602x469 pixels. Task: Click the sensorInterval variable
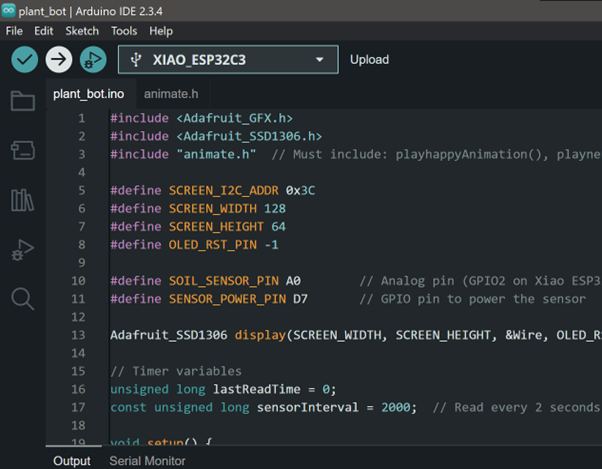[308, 407]
